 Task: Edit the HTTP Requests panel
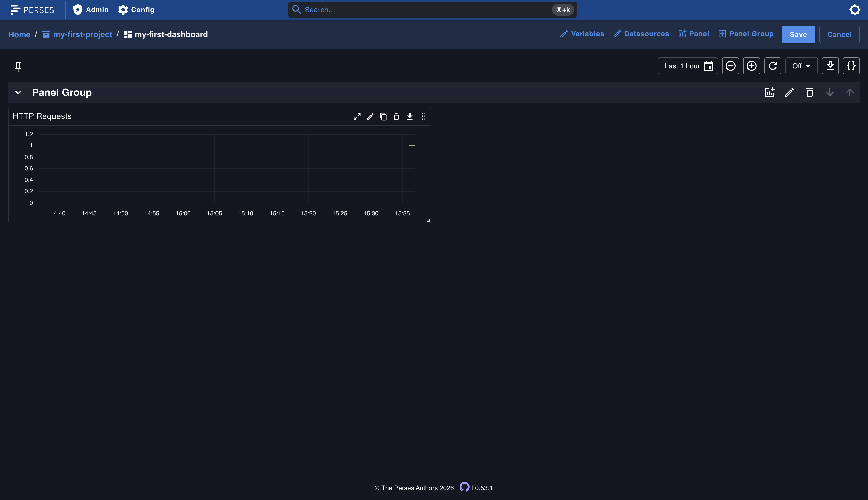coord(370,117)
